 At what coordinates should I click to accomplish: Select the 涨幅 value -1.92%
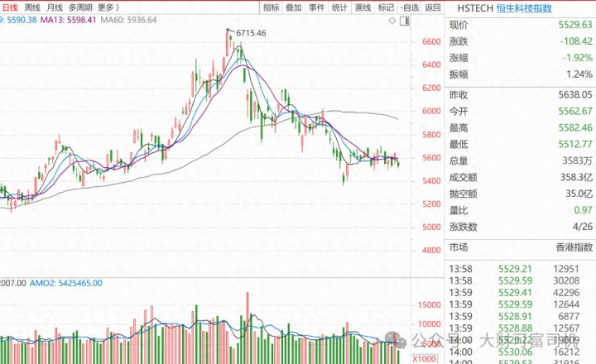578,58
